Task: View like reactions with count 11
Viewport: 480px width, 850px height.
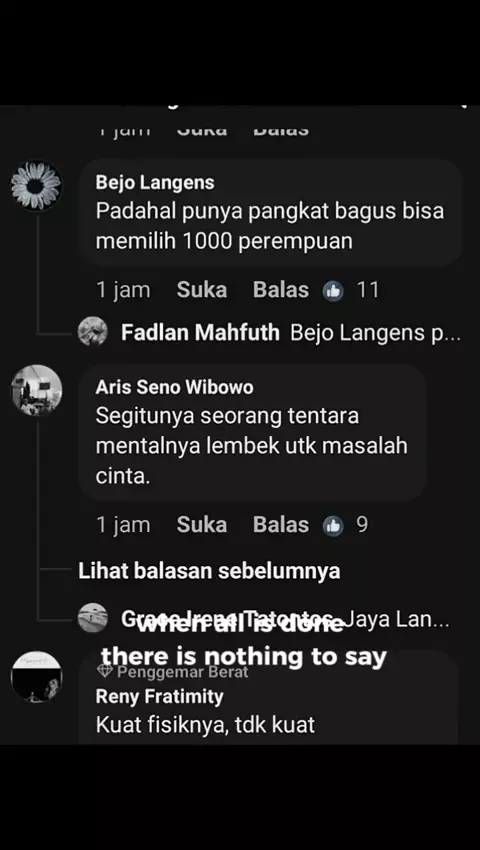Action: pyautogui.click(x=351, y=291)
